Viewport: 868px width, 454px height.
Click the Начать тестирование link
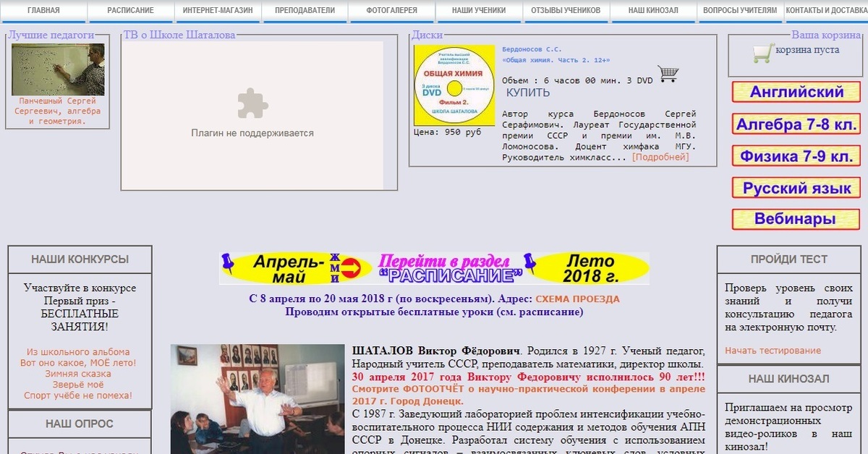point(773,351)
